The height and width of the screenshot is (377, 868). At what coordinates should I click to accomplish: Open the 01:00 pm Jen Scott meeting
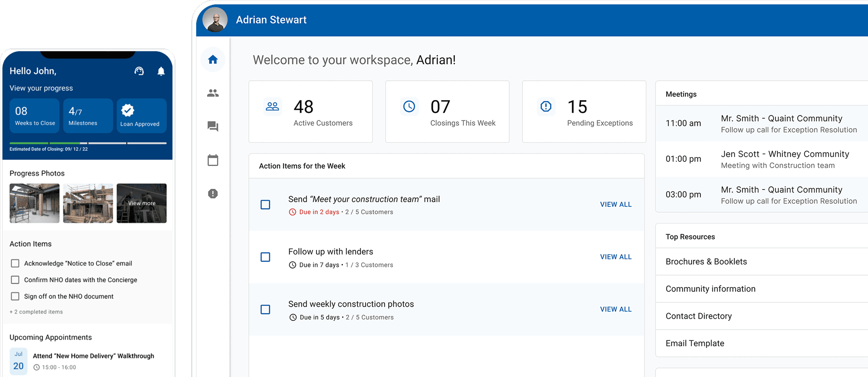[x=762, y=159]
